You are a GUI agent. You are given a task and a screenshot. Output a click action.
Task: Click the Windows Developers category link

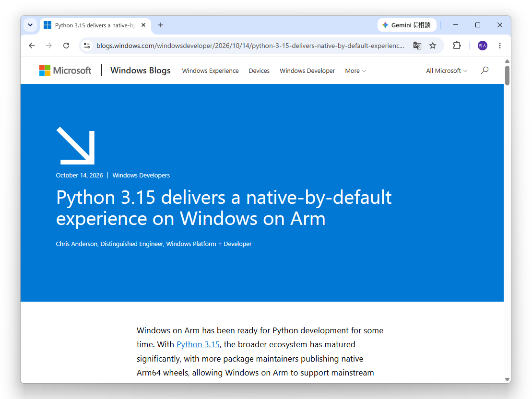(x=141, y=176)
